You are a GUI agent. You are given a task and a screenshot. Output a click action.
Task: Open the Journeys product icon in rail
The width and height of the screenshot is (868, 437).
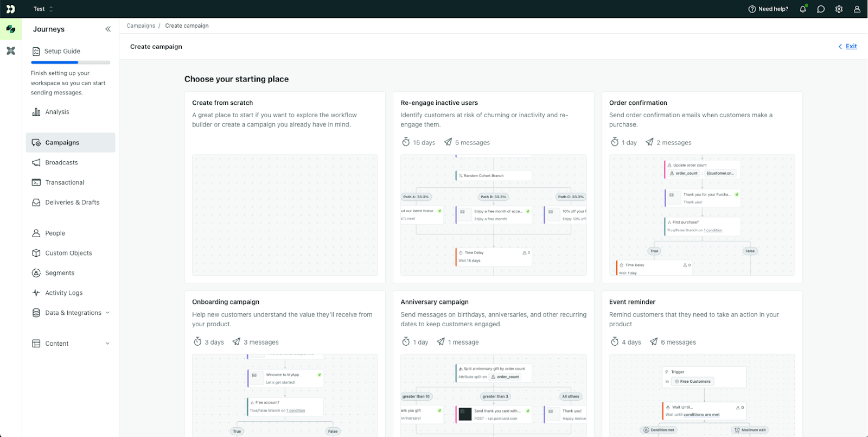11,29
